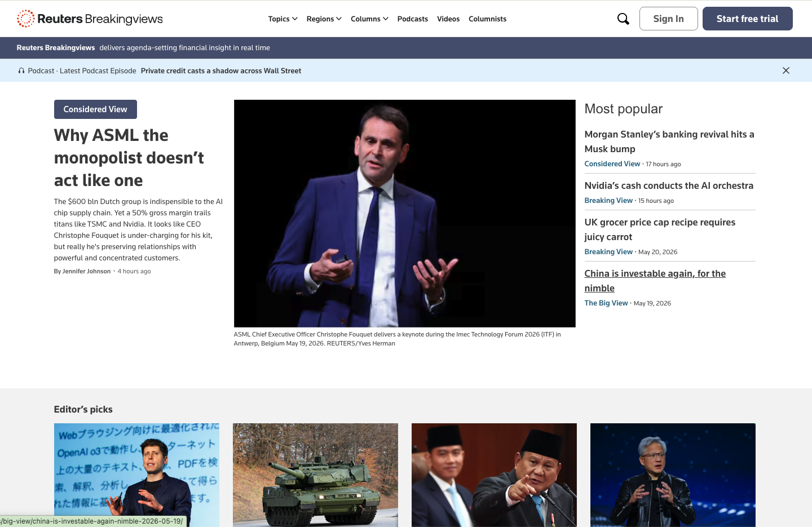Viewport: 812px width, 527px height.
Task: Open UK grocer price cap article
Action: click(x=660, y=229)
